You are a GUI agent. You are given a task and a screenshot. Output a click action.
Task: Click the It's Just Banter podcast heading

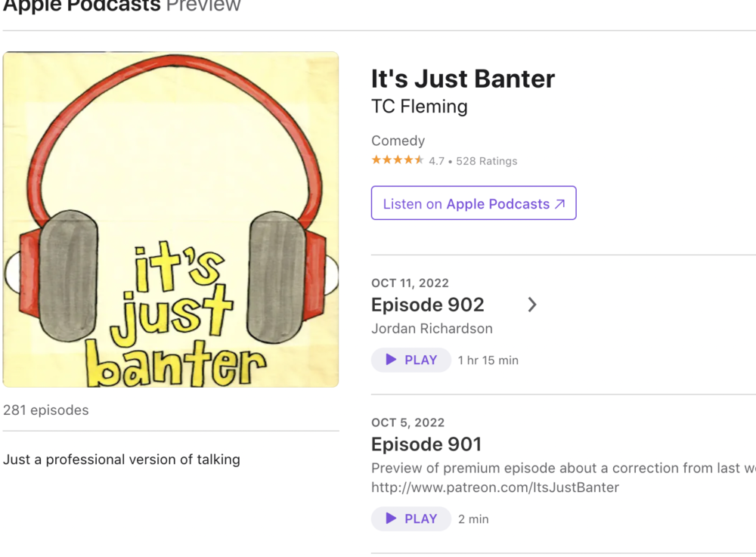[x=463, y=79]
